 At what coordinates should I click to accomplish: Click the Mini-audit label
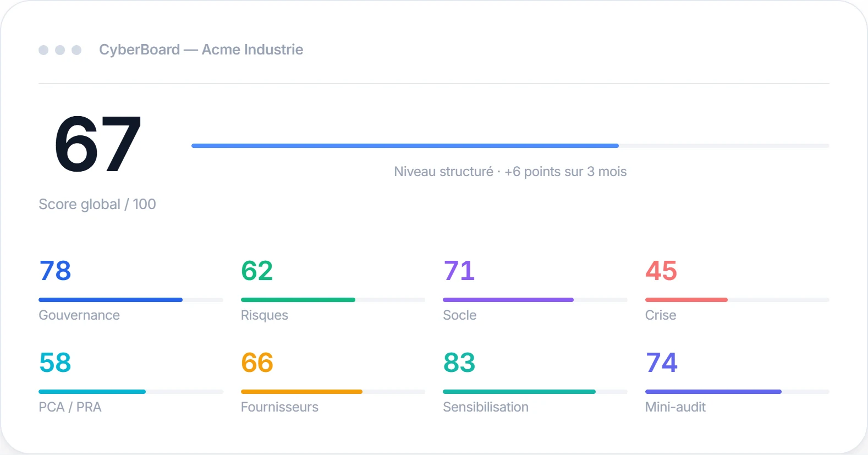tap(675, 407)
